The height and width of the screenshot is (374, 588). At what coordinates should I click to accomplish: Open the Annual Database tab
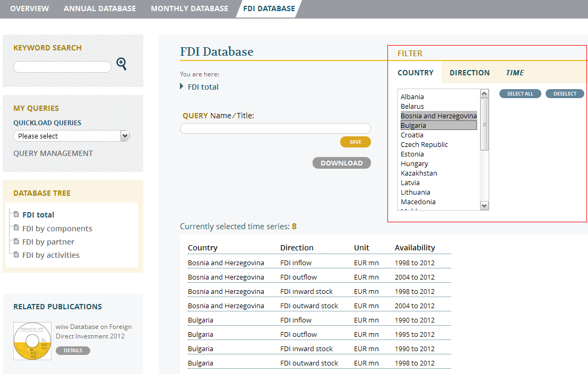[100, 8]
